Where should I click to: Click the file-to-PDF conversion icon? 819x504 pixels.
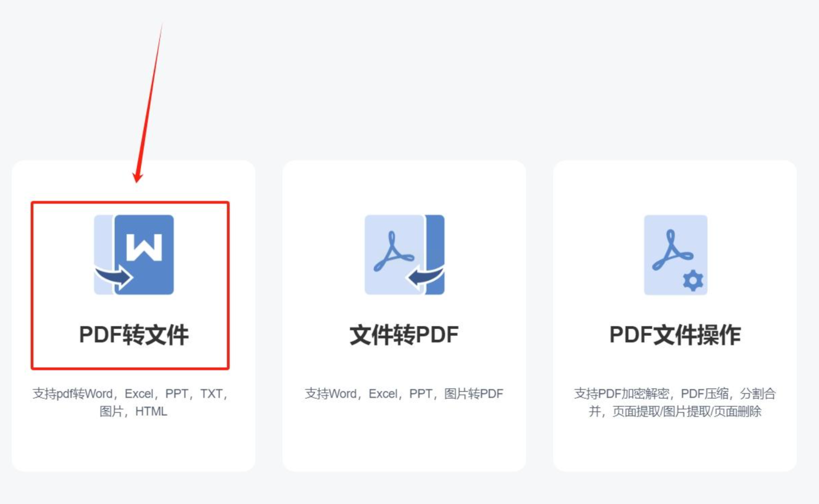point(404,255)
